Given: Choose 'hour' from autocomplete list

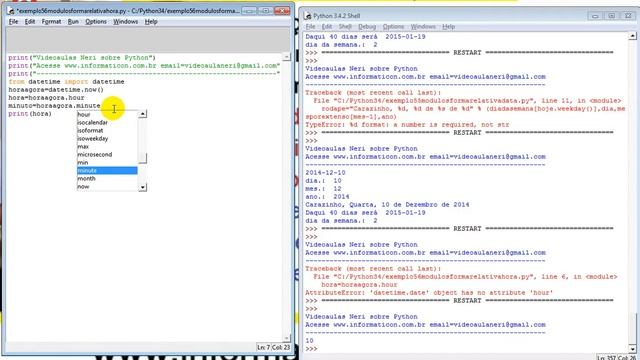Looking at the screenshot, I should click(107, 115).
